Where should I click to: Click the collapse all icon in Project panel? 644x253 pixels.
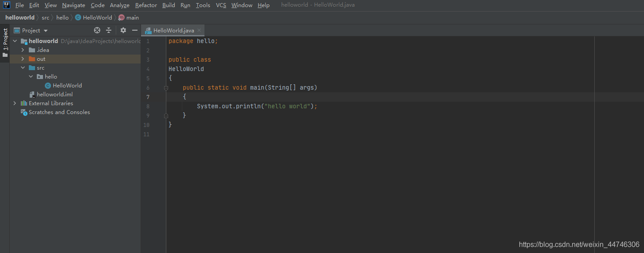[109, 30]
